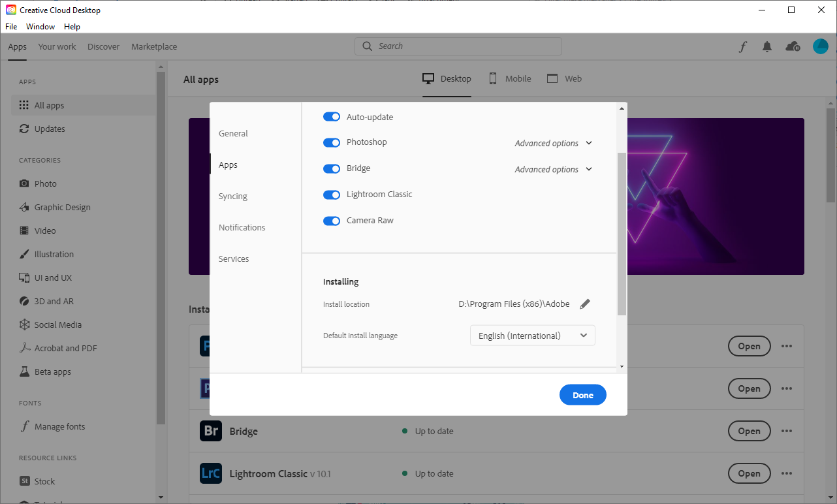This screenshot has height=504, width=837.
Task: Open Bridge with its Open button
Action: (749, 431)
